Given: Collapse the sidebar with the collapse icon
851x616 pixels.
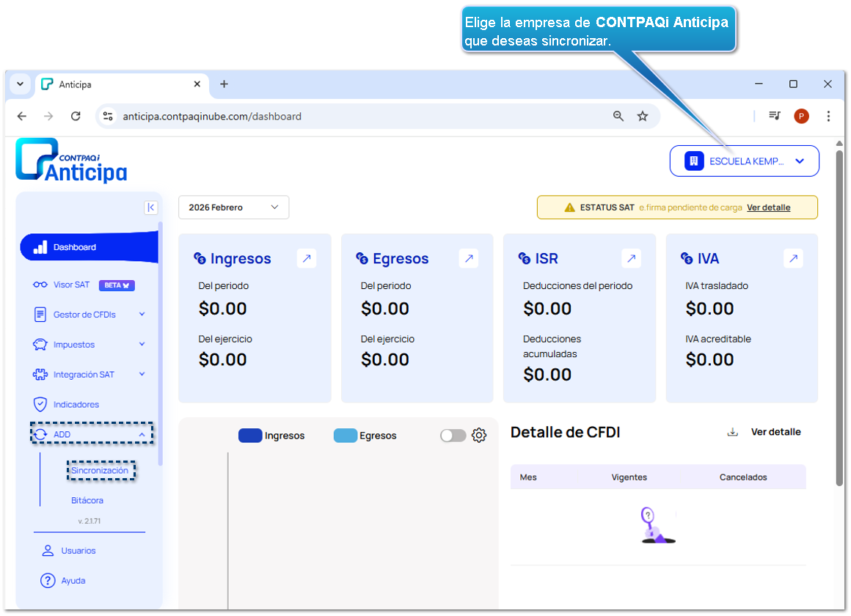Looking at the screenshot, I should click(x=150, y=208).
